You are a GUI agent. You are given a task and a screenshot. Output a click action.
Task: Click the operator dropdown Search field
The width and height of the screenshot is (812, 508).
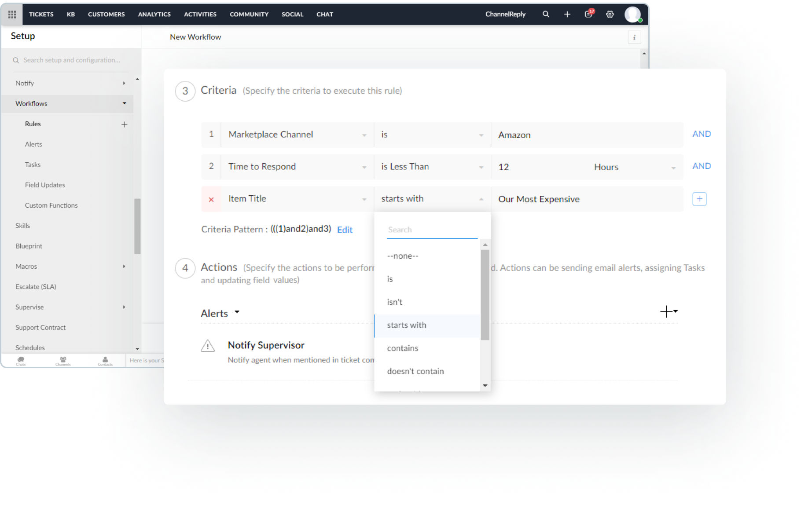[x=432, y=230]
